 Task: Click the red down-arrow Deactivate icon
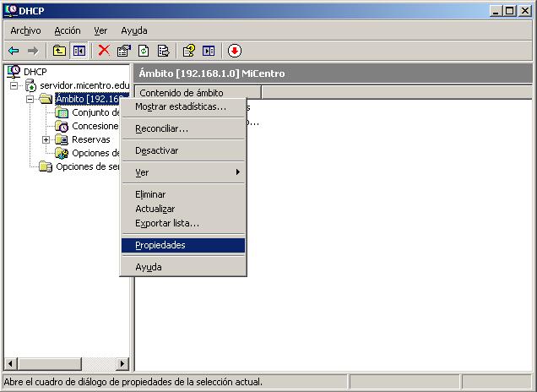click(235, 51)
